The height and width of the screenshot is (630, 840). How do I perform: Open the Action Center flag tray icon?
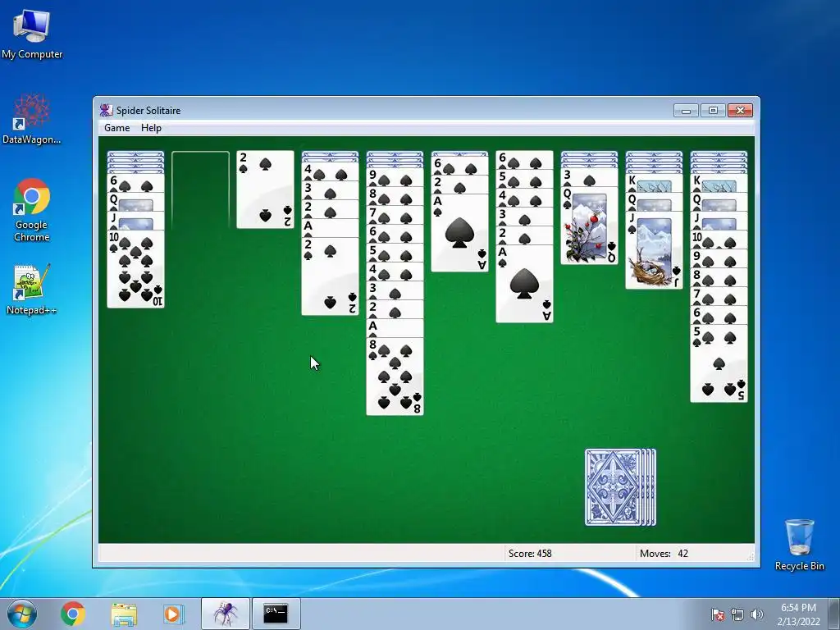(718, 614)
